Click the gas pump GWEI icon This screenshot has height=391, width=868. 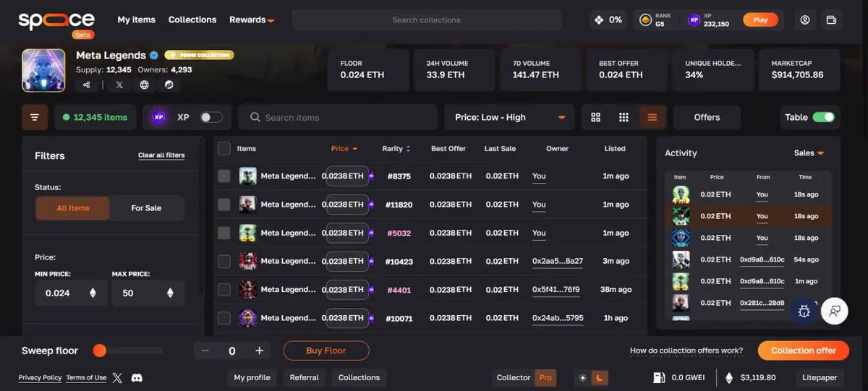coord(658,377)
